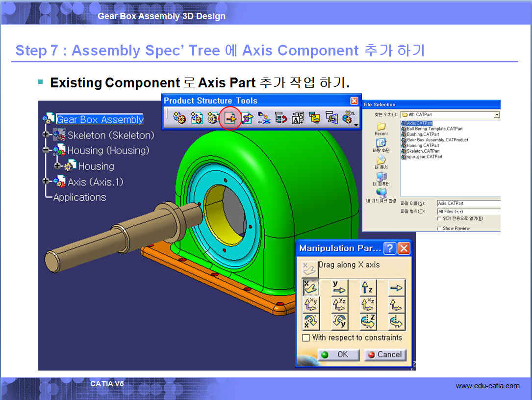
Task: Pick the Drag along XY plane icon
Action: 311,305
